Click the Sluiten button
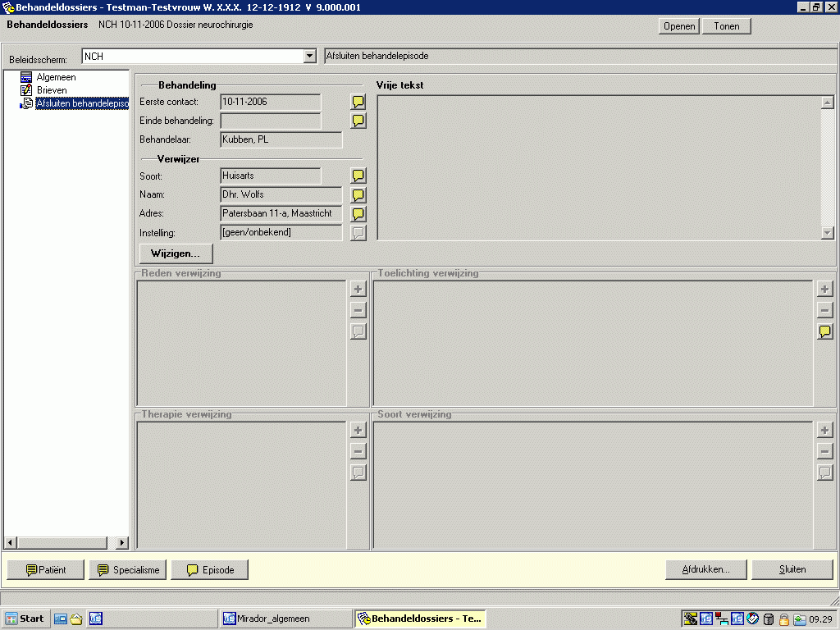 coord(792,569)
